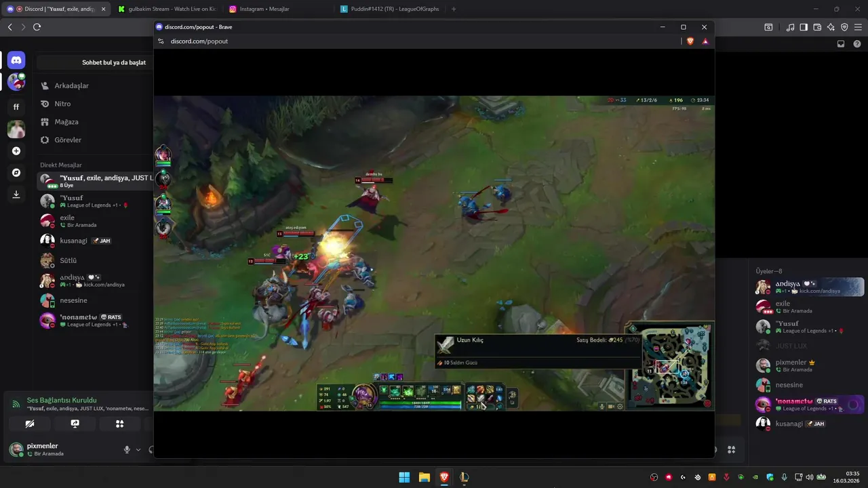Screen dimensions: 868x488
Task: Open volume control in system tray
Action: pyautogui.click(x=809, y=477)
